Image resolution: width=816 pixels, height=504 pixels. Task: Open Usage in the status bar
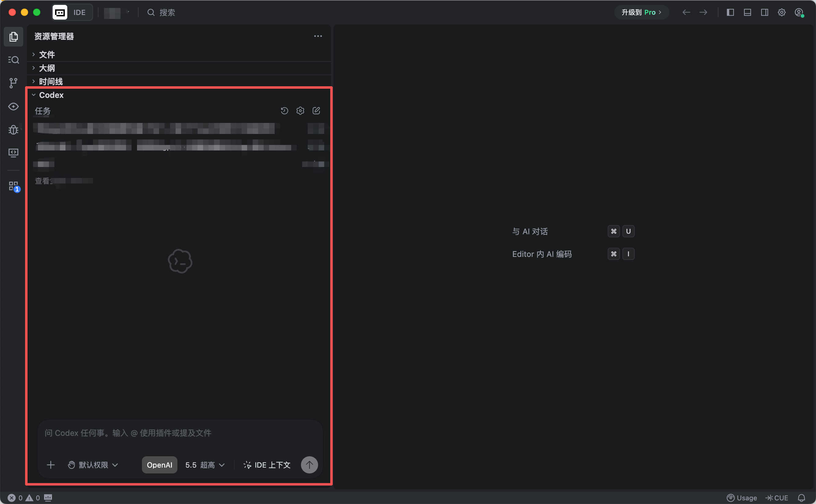pyautogui.click(x=742, y=498)
